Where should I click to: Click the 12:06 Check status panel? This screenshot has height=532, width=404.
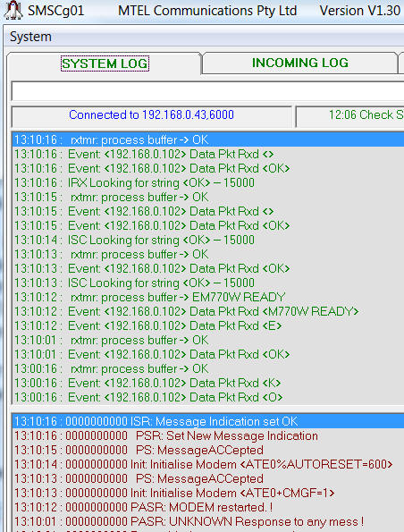(350, 115)
